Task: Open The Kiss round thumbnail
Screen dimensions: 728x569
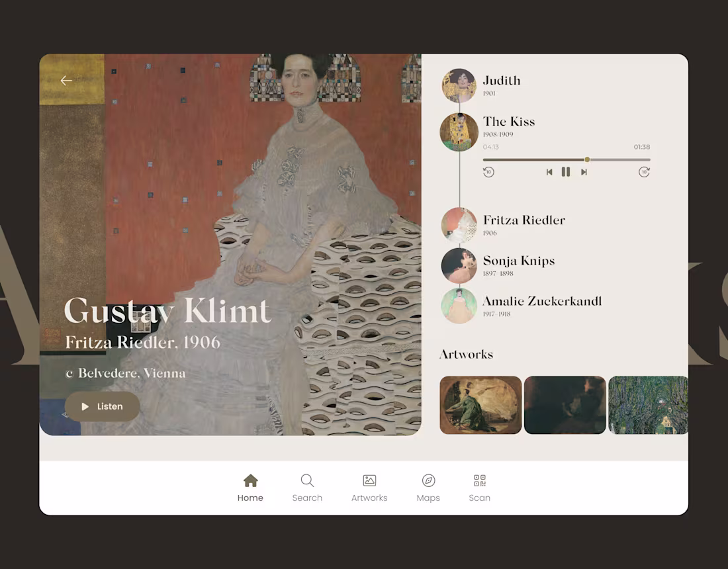Action: (459, 132)
